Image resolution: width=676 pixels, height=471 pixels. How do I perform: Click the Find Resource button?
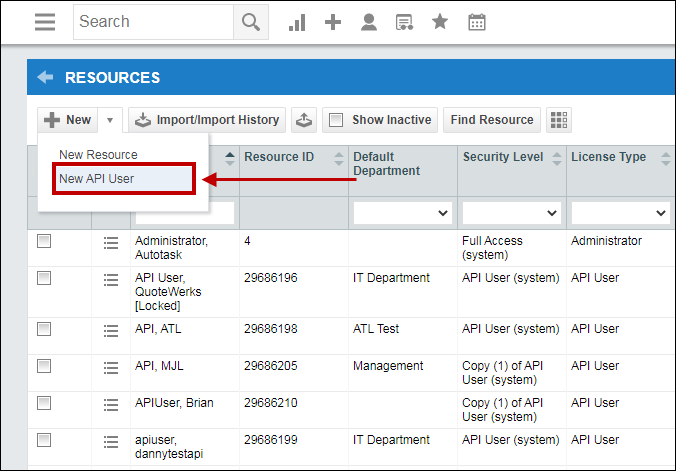491,120
